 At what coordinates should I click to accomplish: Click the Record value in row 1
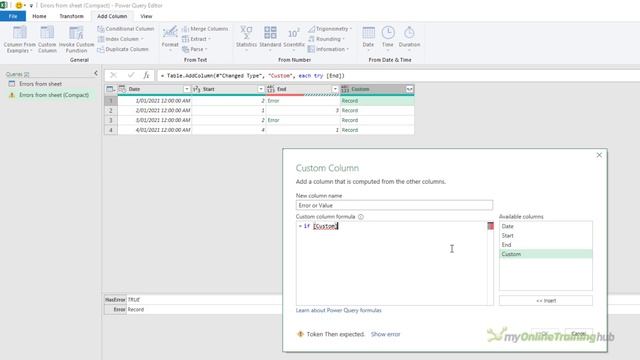coord(350,101)
